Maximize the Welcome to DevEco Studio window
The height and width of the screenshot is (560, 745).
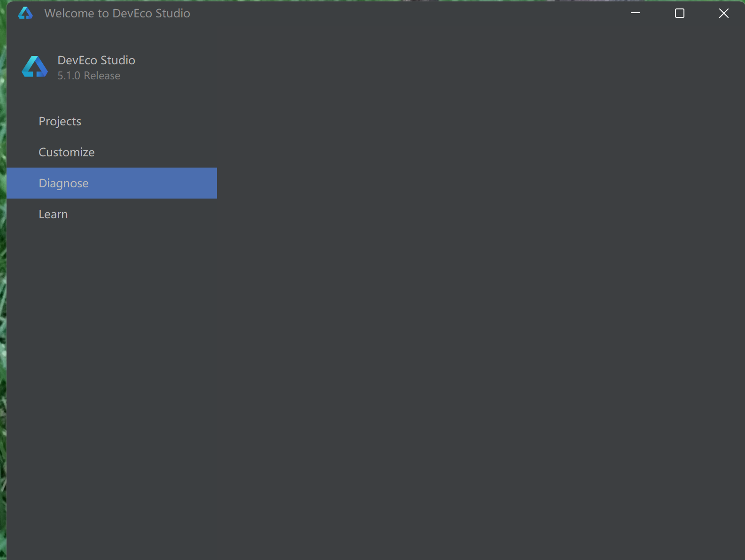(x=679, y=13)
